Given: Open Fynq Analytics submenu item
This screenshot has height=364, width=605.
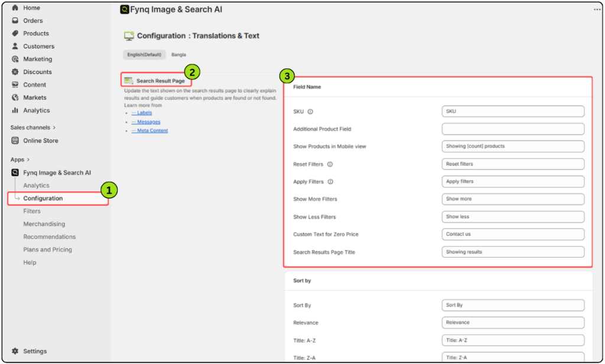Looking at the screenshot, I should coord(36,186).
